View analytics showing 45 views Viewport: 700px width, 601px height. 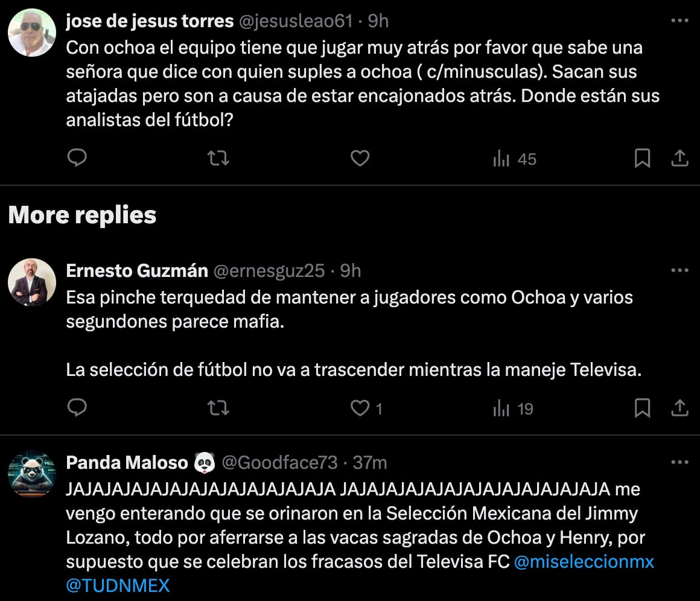click(515, 159)
